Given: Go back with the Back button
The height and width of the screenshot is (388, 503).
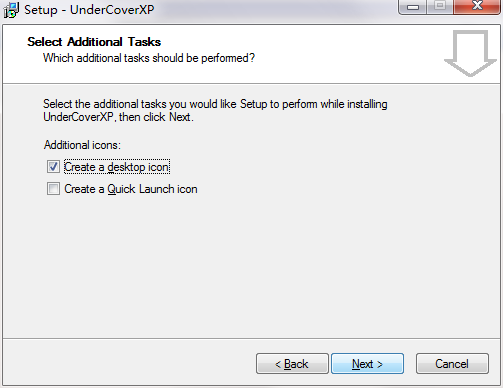Looking at the screenshot, I should [x=292, y=364].
